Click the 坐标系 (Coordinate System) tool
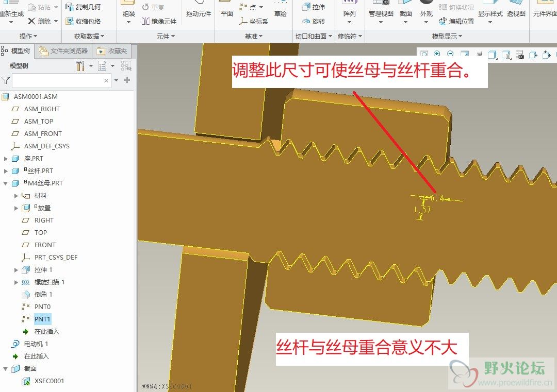This screenshot has width=557, height=392. 254,21
